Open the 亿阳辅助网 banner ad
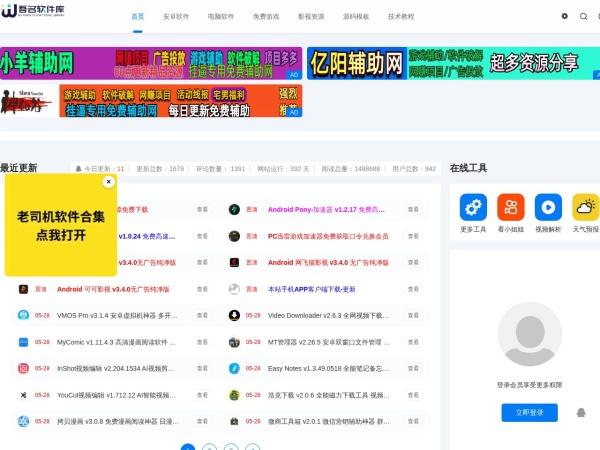Screen dimensions: 600x450 coord(453,63)
